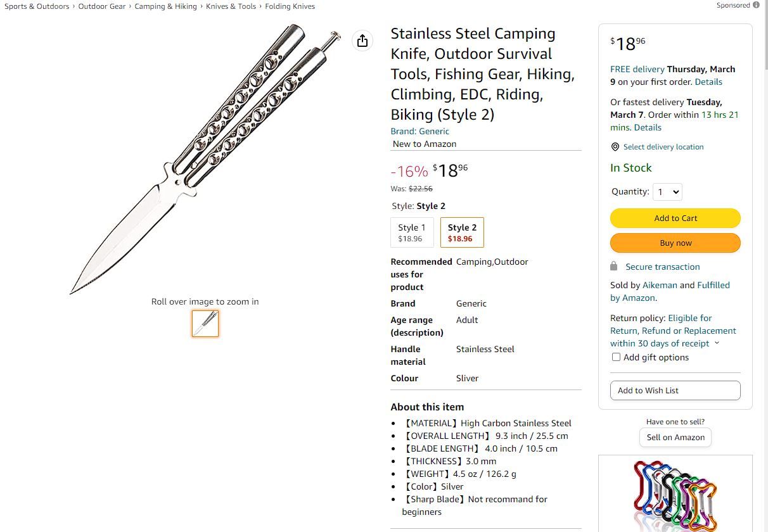Select the Style 2 option

[x=462, y=232]
